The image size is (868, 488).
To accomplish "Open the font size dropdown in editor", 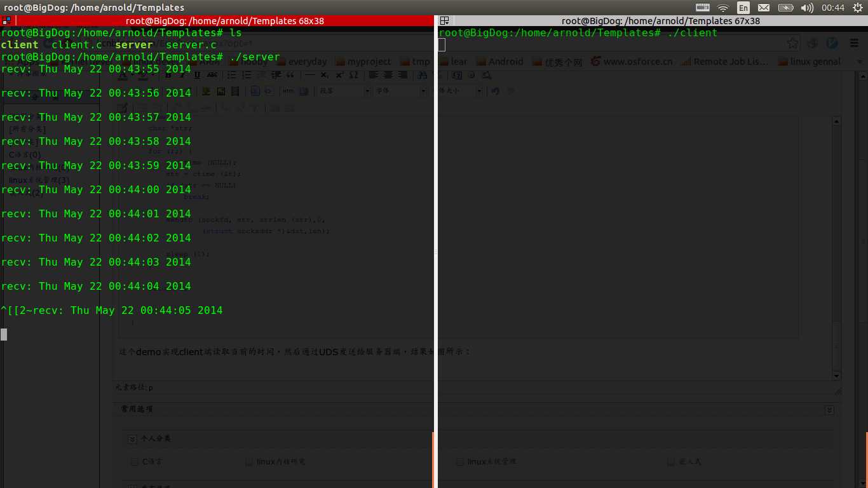I will 458,91.
